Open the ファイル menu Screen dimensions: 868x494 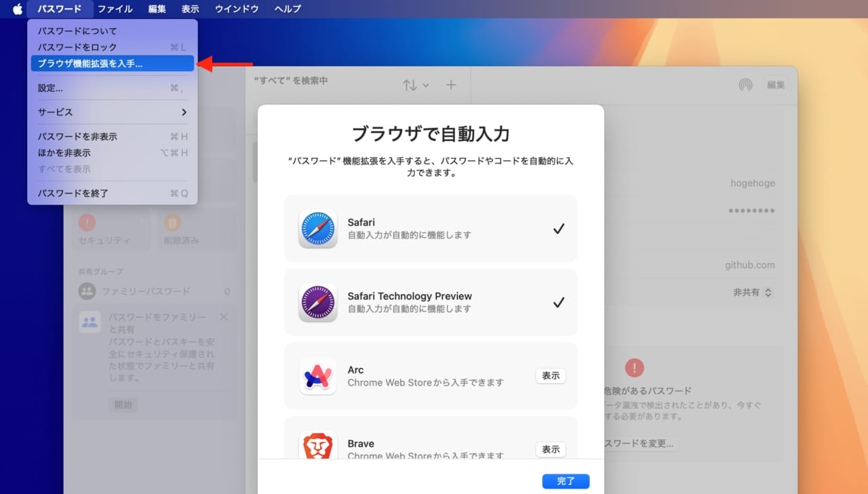click(115, 9)
